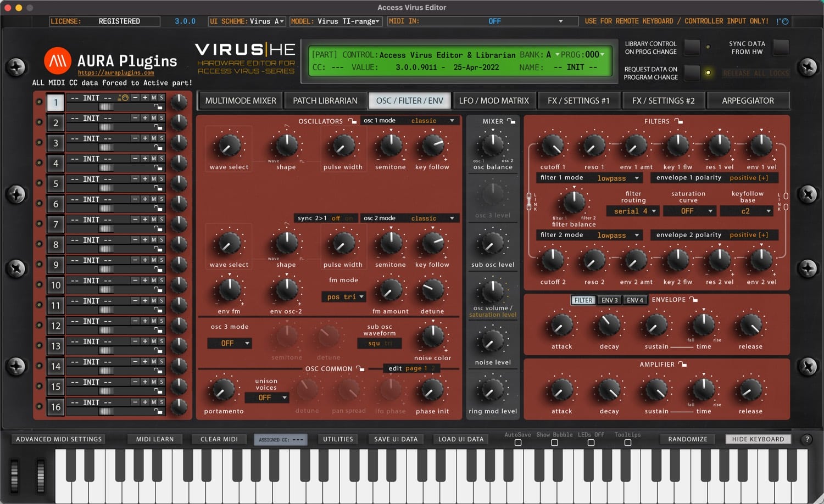
Task: Open the fm mode pos tri dropdown
Action: 344,297
